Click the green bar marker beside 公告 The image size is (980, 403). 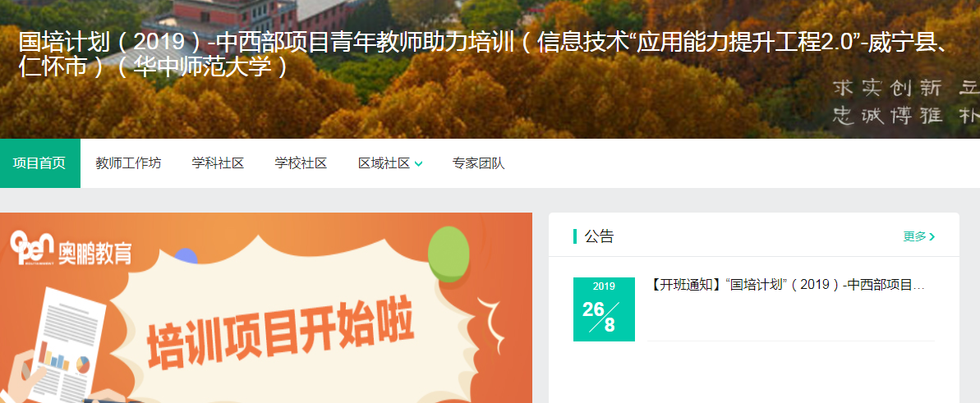point(575,236)
